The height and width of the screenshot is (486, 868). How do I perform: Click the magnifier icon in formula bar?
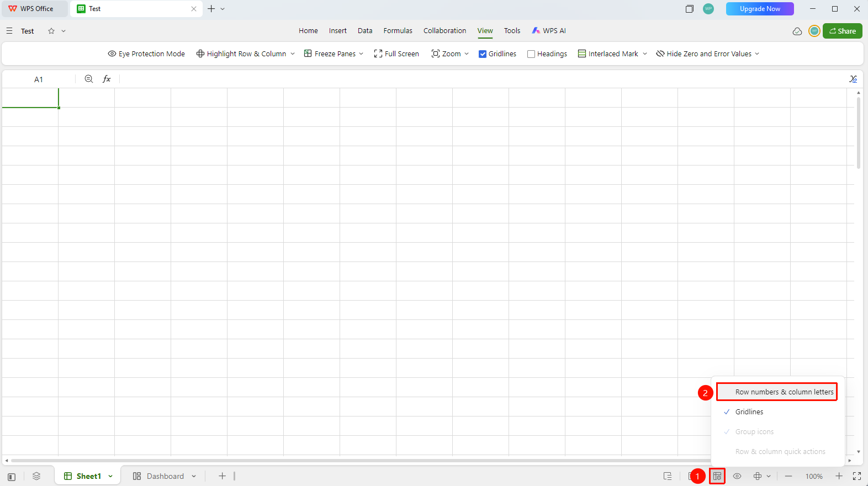click(x=89, y=79)
